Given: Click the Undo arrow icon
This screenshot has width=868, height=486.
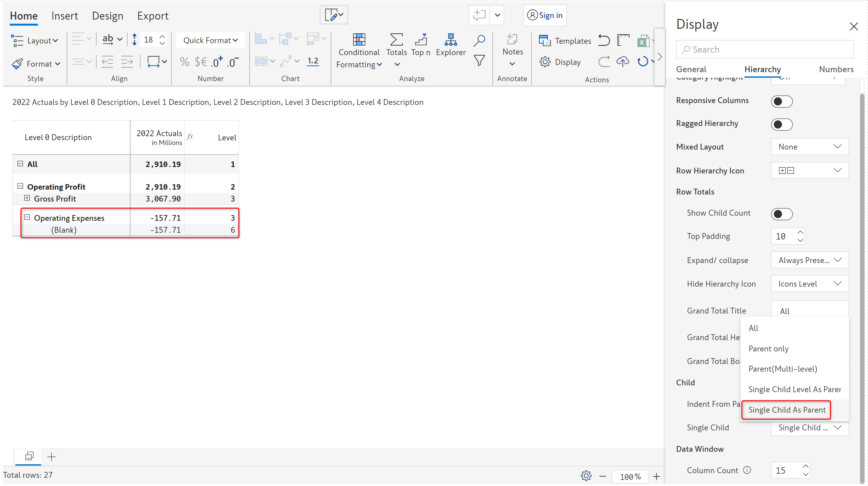Looking at the screenshot, I should (x=604, y=40).
